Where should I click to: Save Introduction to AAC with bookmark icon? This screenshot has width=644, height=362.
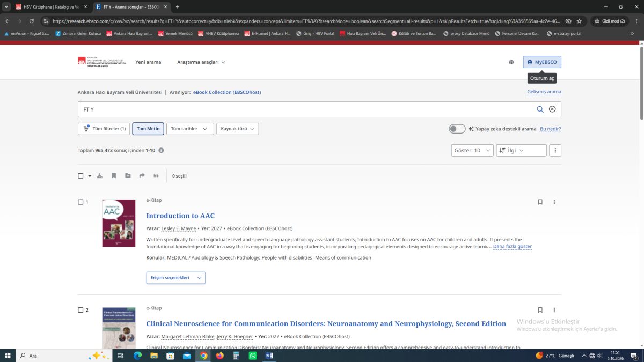point(540,202)
